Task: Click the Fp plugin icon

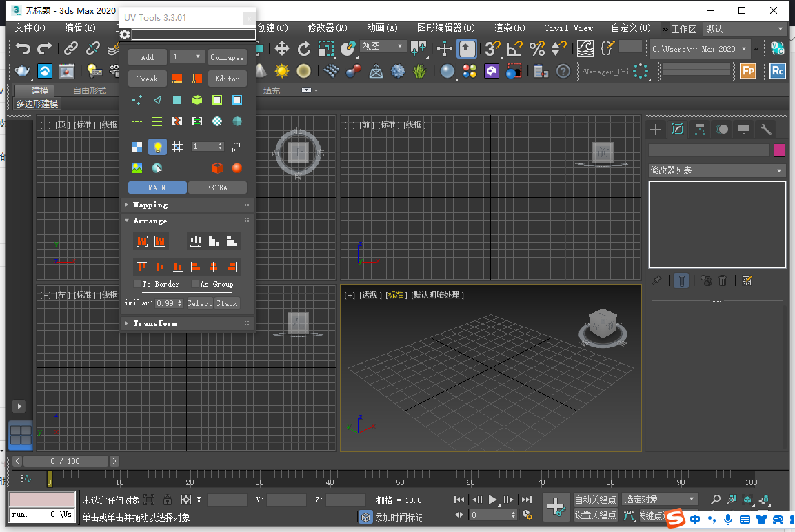Action: [748, 71]
